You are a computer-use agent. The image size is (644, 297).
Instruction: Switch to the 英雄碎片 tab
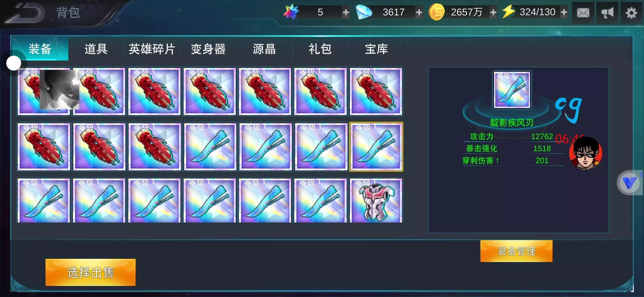pyautogui.click(x=152, y=49)
